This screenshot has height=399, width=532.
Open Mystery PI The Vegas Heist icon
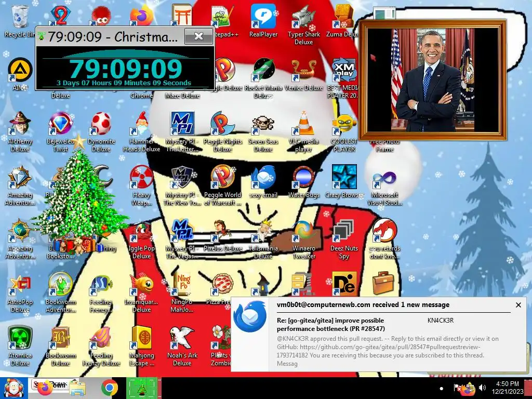[x=182, y=239]
